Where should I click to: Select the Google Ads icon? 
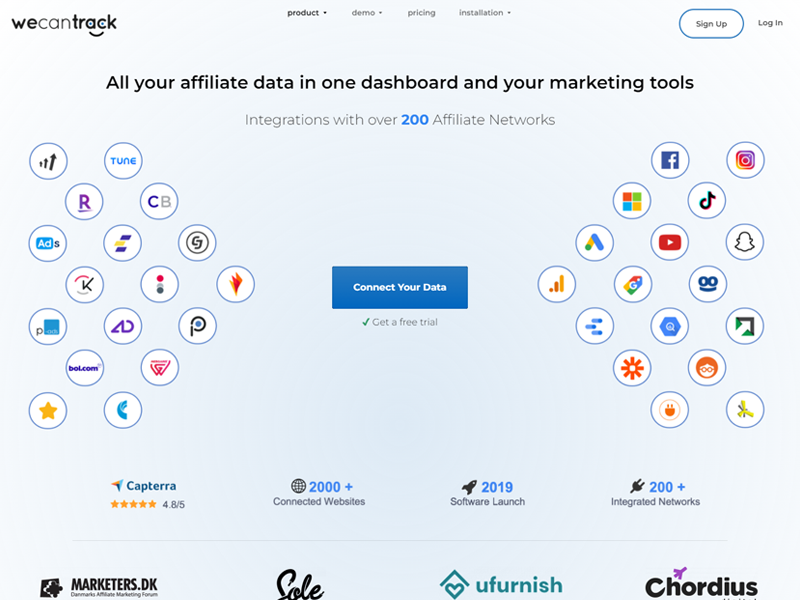(594, 242)
